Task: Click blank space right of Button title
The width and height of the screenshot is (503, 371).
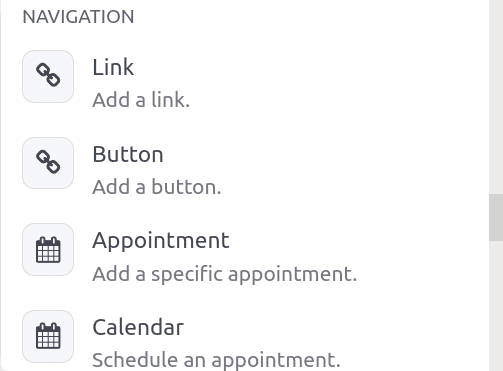Action: click(x=317, y=154)
